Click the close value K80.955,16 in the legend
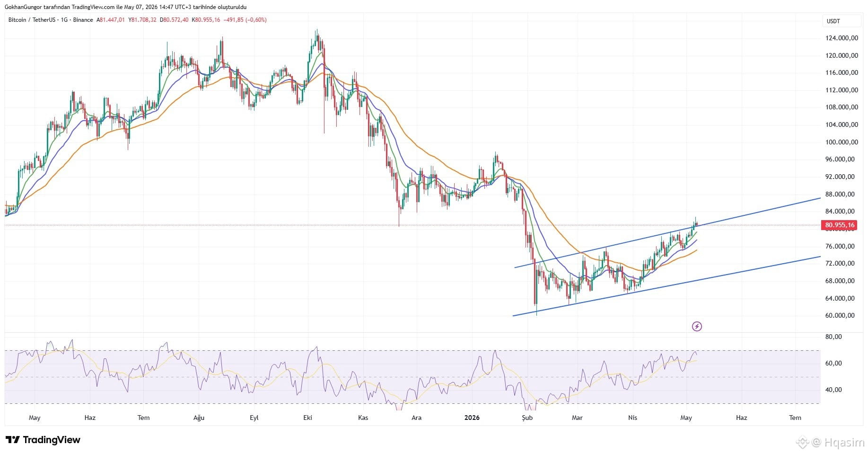The image size is (868, 454). 206,20
